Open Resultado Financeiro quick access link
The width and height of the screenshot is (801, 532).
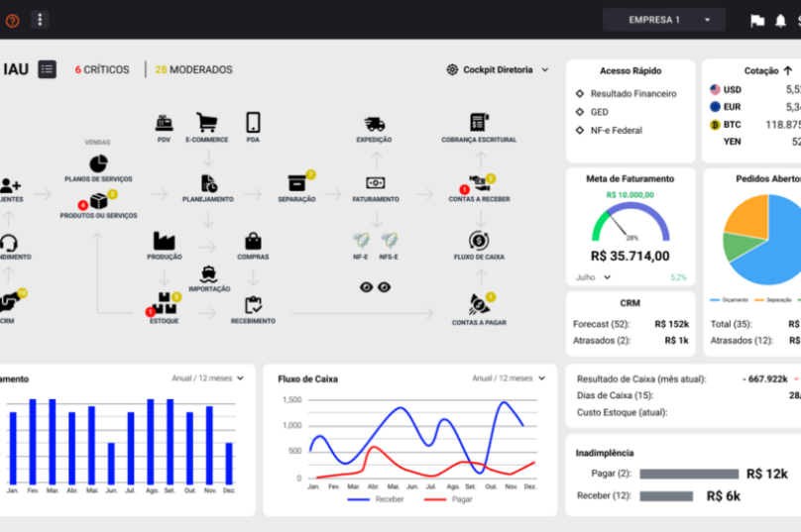pyautogui.click(x=632, y=94)
